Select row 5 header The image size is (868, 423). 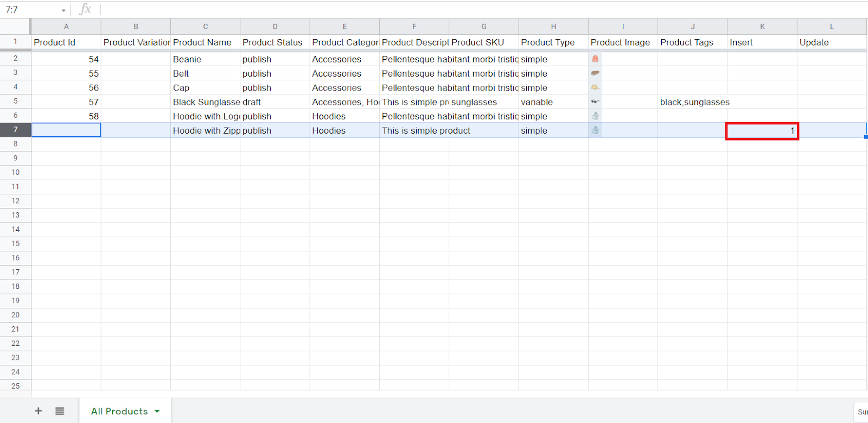pyautogui.click(x=15, y=101)
